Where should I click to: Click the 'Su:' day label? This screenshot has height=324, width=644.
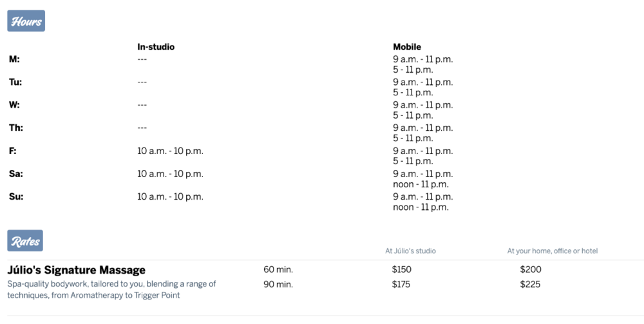(15, 197)
